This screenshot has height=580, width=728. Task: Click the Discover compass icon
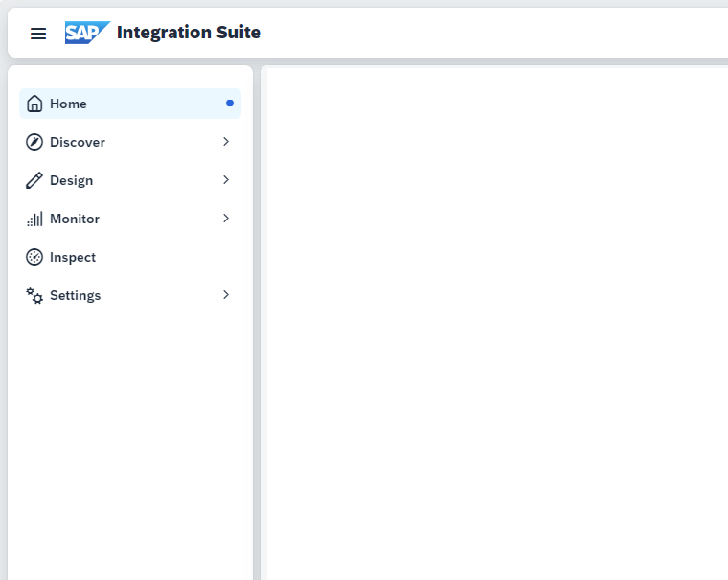pos(34,142)
